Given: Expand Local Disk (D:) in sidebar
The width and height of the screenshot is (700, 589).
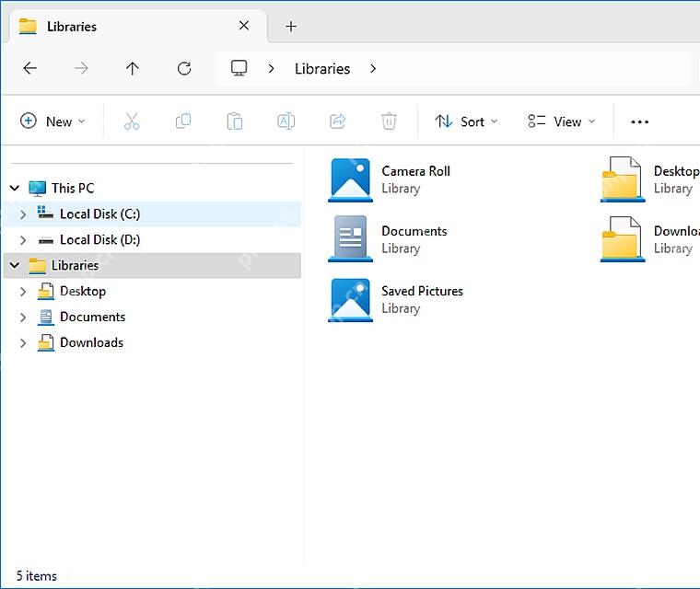Looking at the screenshot, I should 23,240.
